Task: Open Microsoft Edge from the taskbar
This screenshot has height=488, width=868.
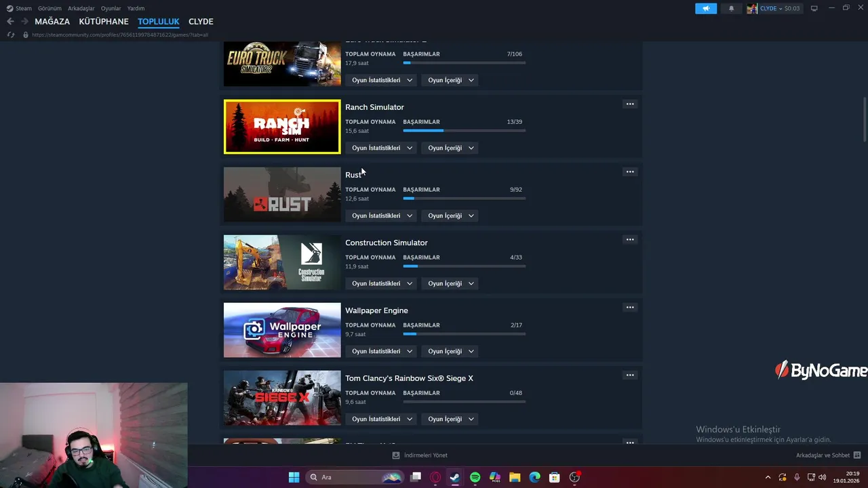Action: pyautogui.click(x=534, y=477)
